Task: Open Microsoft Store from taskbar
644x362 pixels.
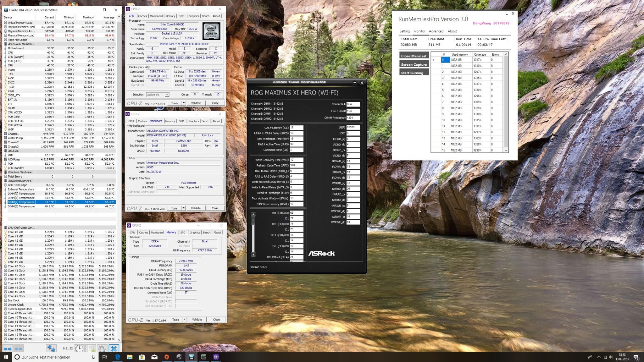Action: click(x=142, y=357)
